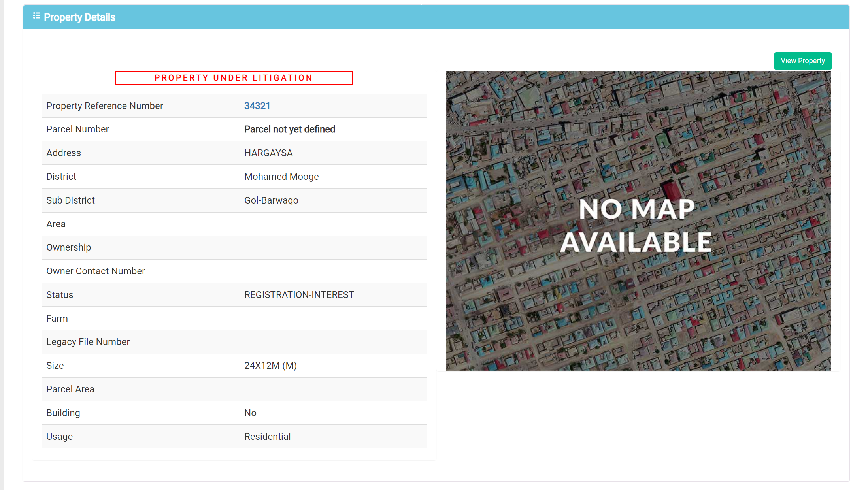Click the Residential usage value
Viewport: 868px width, 490px height.
[267, 437]
